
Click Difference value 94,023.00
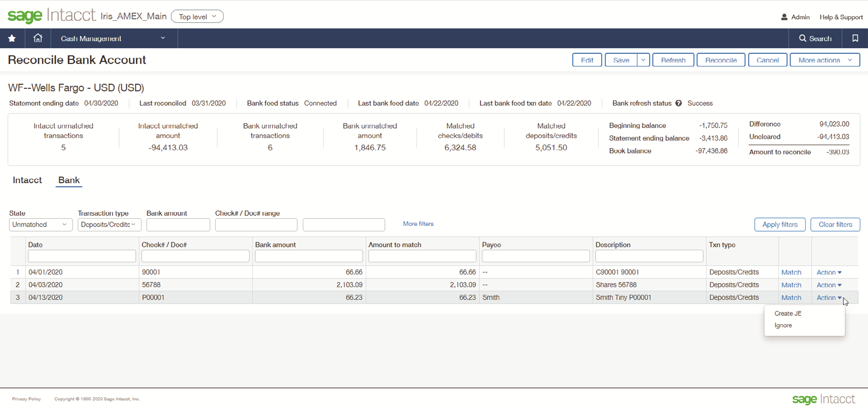click(834, 124)
